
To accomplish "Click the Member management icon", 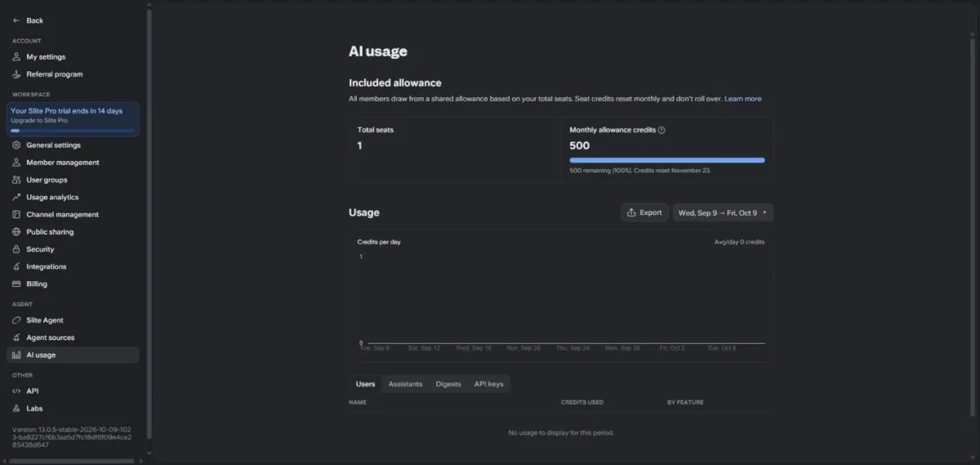I will point(16,163).
